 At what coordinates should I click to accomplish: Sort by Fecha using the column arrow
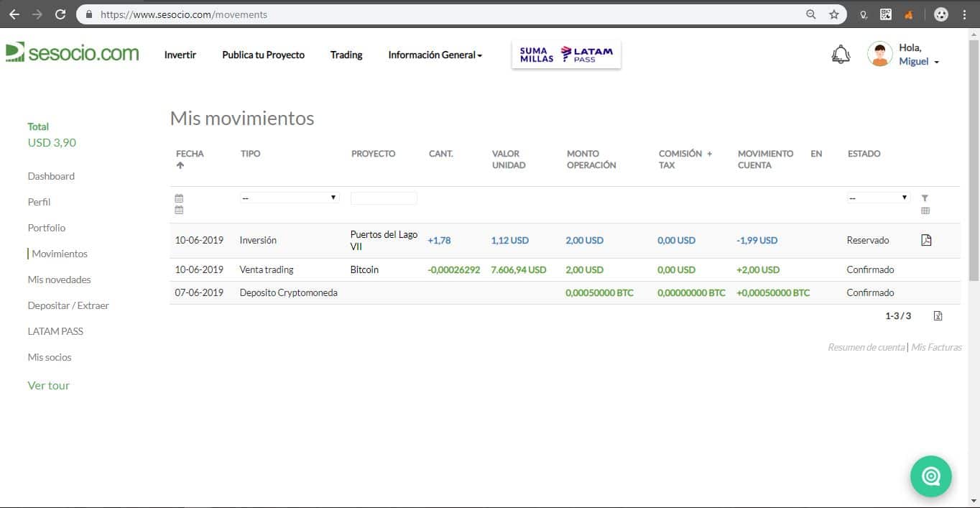tap(180, 164)
